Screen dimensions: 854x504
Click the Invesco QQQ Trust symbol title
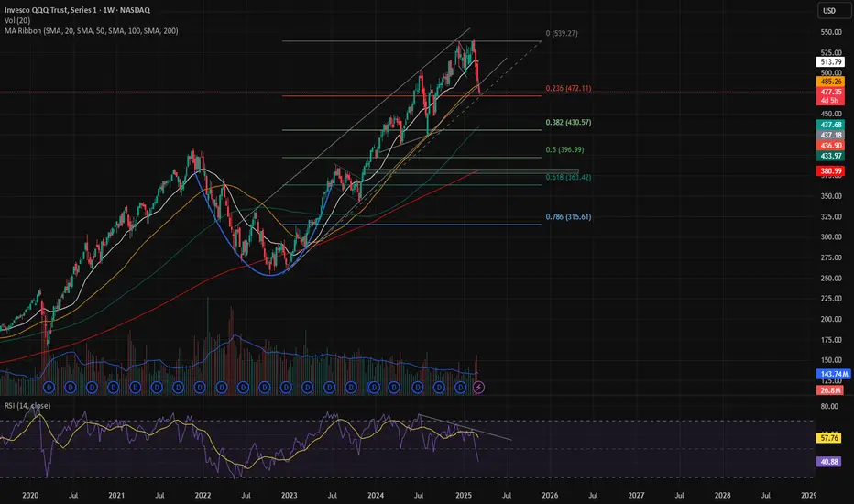77,10
